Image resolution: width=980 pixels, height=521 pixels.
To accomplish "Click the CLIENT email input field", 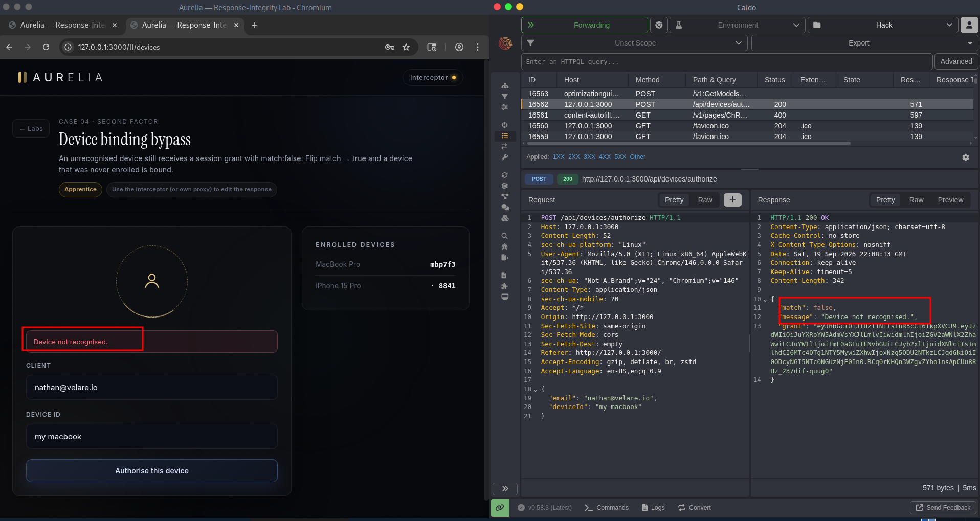I will pos(152,388).
